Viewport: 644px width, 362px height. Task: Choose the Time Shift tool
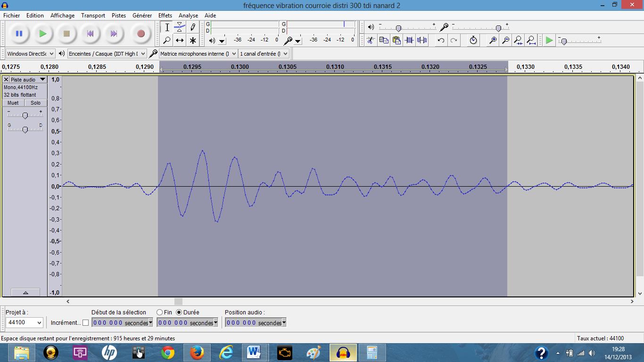pyautogui.click(x=180, y=41)
